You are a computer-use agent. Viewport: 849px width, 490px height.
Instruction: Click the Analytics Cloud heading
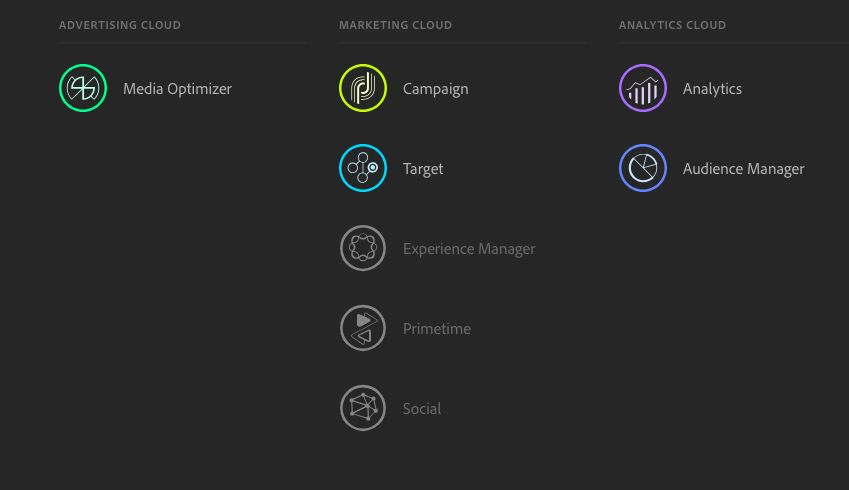672,25
